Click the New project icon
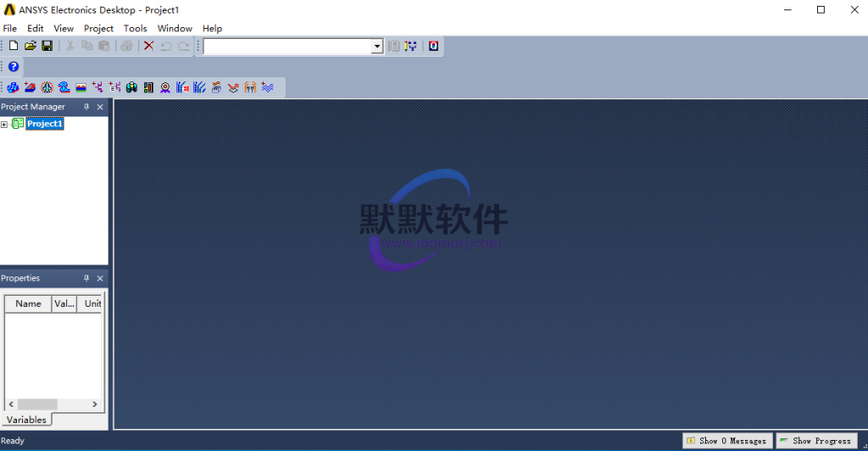This screenshot has height=451, width=868. click(x=14, y=46)
